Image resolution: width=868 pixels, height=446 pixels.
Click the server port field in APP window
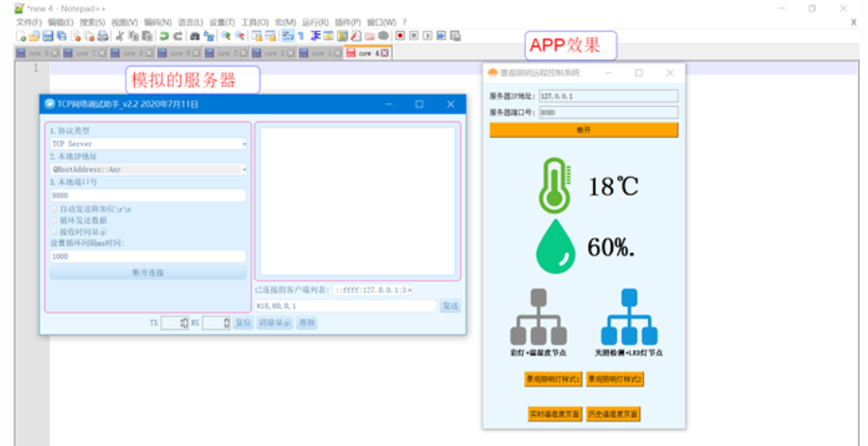pyautogui.click(x=608, y=112)
